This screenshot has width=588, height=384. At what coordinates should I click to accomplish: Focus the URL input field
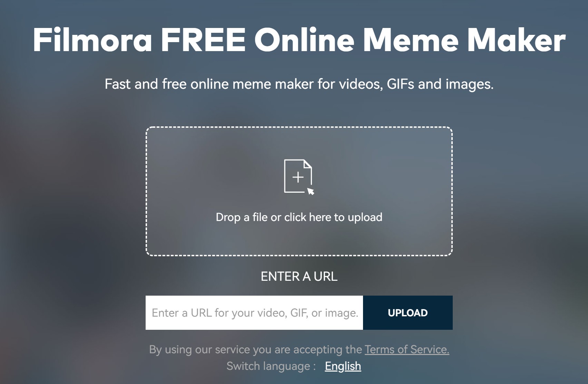point(254,313)
